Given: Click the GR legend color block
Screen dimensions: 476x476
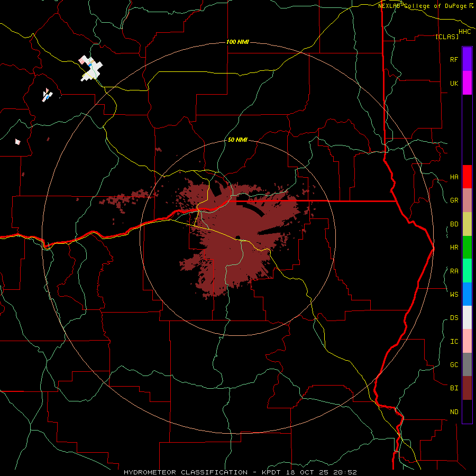Looking at the screenshot, I should pos(467,200).
